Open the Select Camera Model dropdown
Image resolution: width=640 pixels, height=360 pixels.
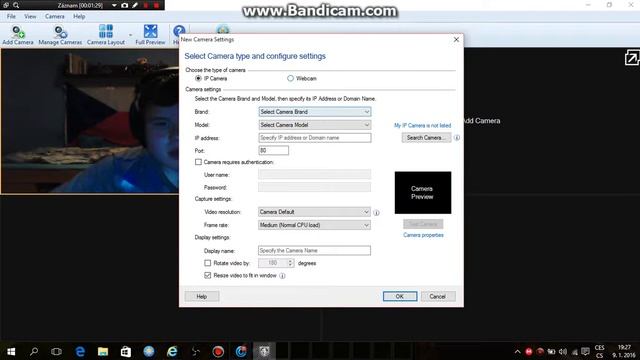tap(315, 125)
